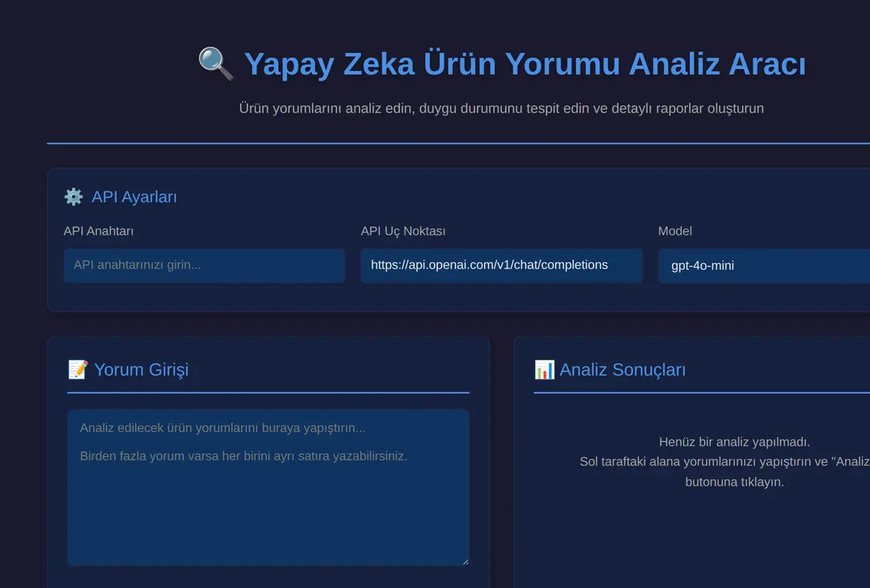Click the 'Yapay Zeka Ürün Yorumu Analiz Aracı' heading

pos(525,64)
